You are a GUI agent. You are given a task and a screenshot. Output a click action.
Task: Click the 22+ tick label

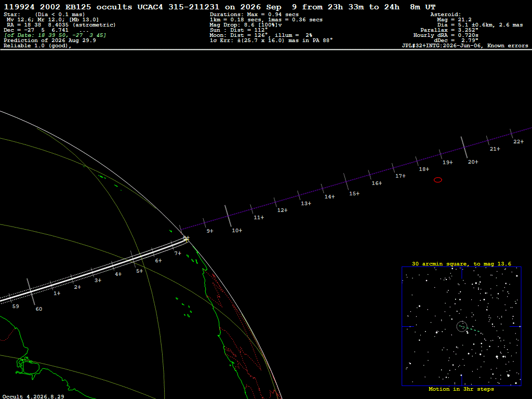(518, 141)
